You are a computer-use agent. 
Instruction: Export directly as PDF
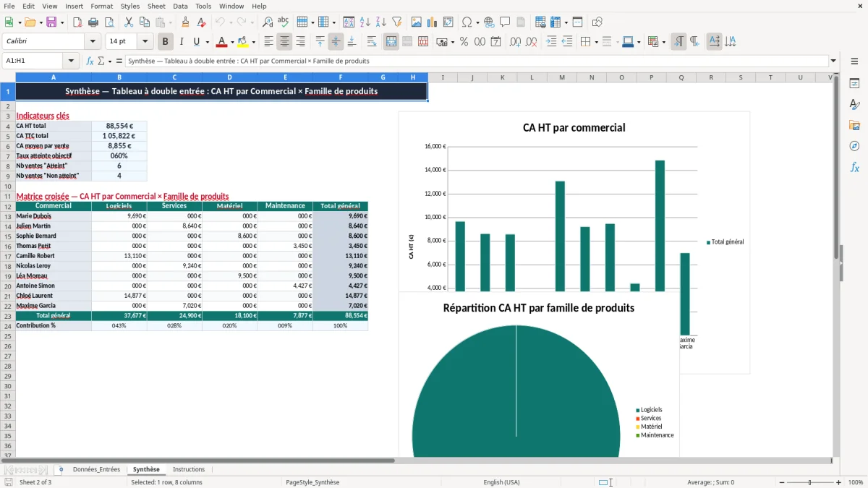77,22
